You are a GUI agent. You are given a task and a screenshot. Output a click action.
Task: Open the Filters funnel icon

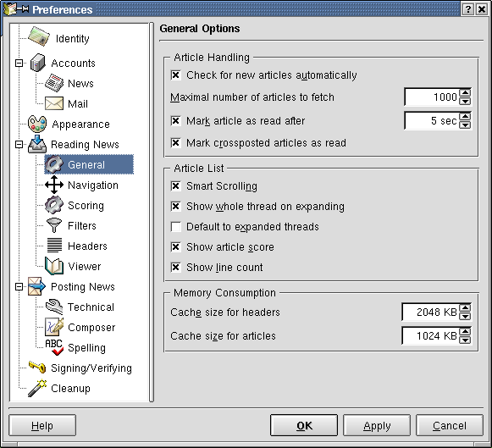(x=54, y=225)
